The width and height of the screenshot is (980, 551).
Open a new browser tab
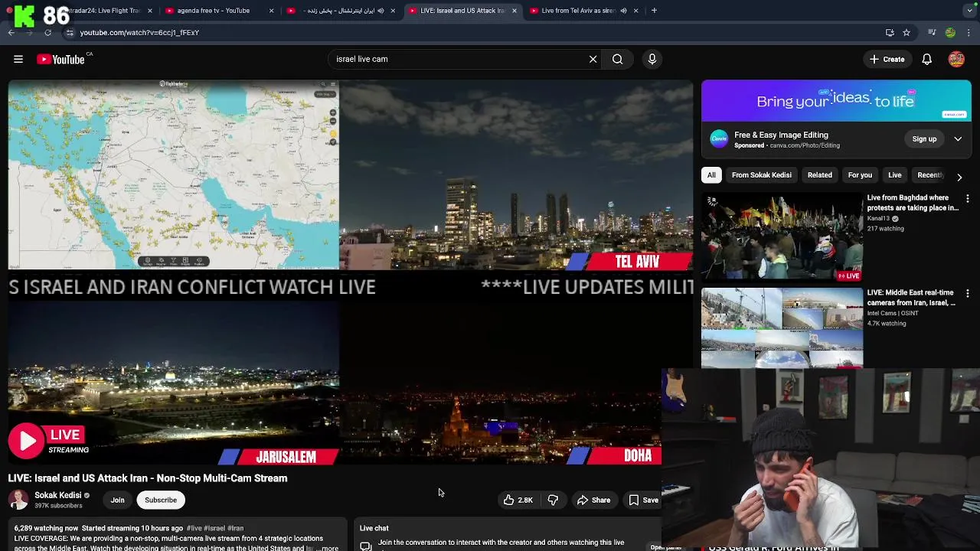(654, 11)
